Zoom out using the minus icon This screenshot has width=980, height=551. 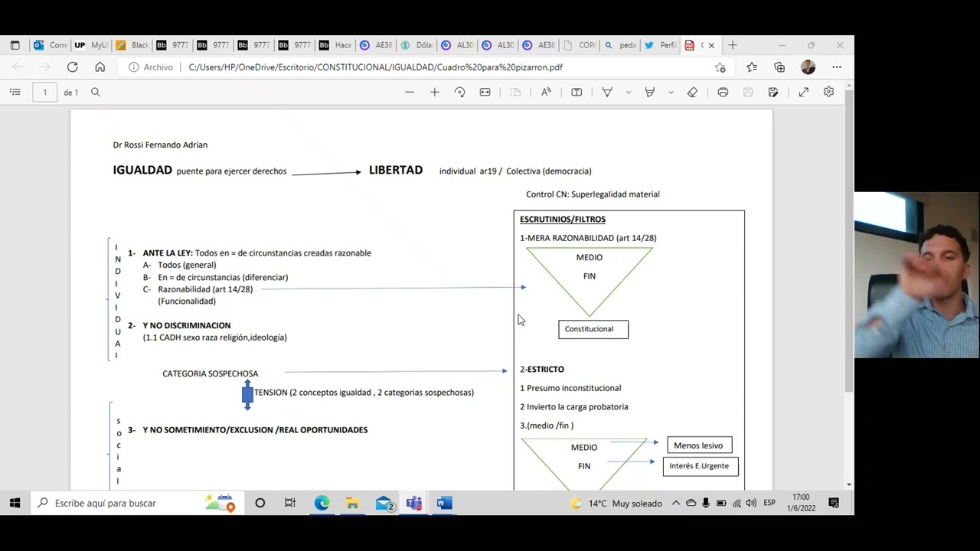click(x=410, y=92)
